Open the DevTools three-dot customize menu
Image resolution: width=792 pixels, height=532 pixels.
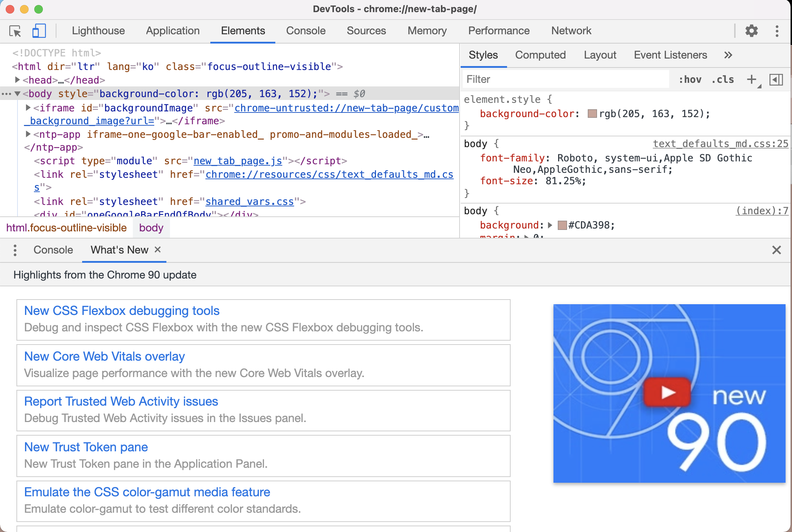click(777, 31)
